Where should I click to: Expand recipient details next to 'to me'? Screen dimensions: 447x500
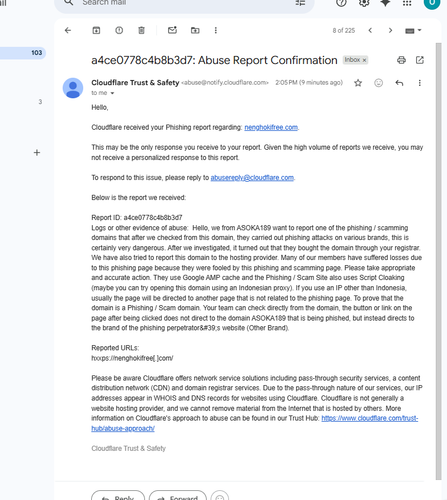(112, 93)
